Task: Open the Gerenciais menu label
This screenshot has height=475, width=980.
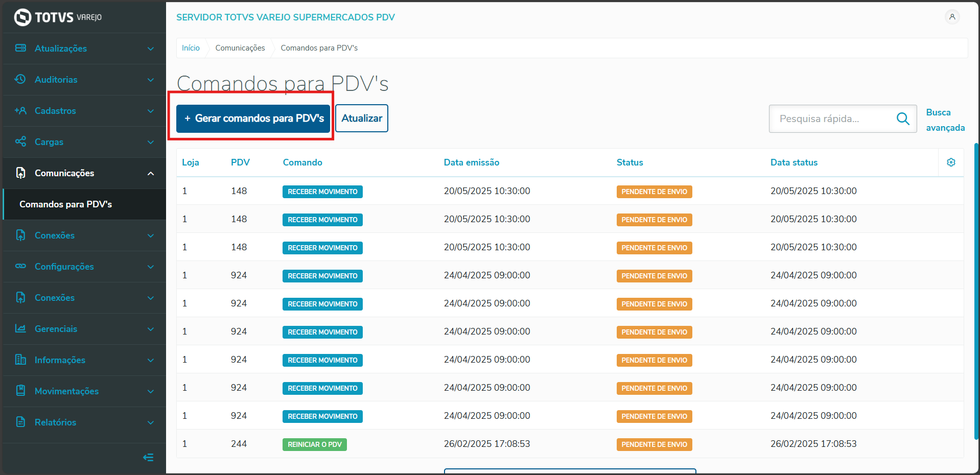Action: (56, 329)
